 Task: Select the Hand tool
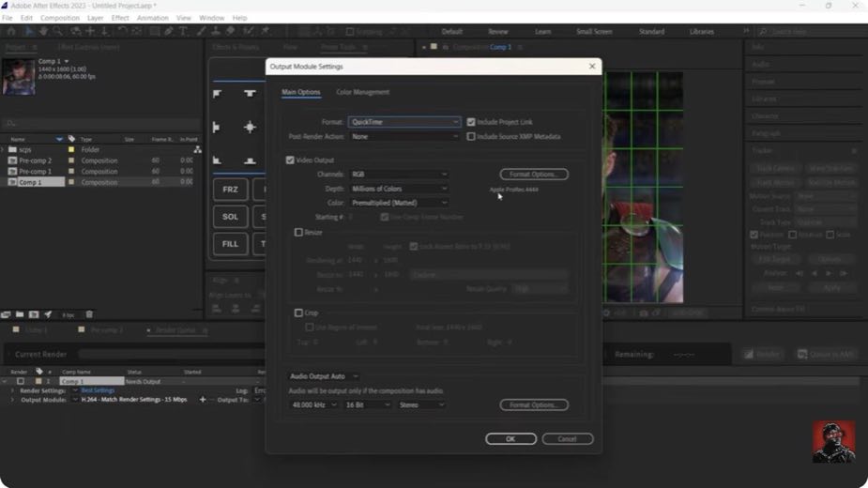pos(43,32)
